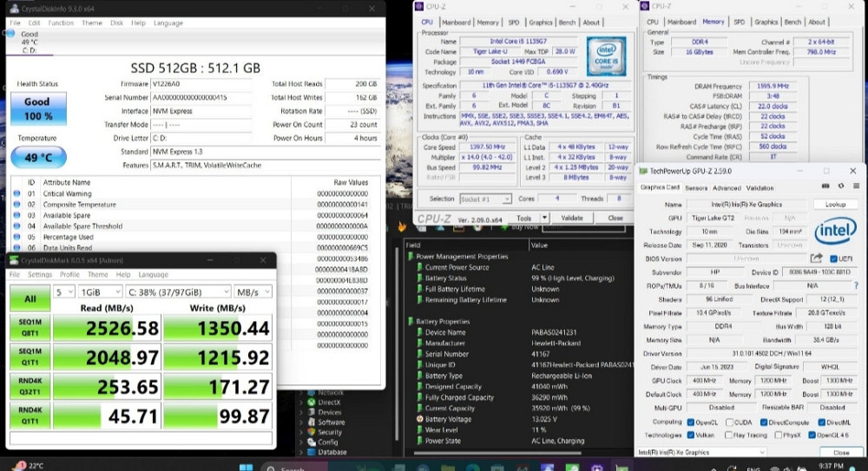Toggle the Ray Tracing checkbox
The image size is (868, 471).
730,435
